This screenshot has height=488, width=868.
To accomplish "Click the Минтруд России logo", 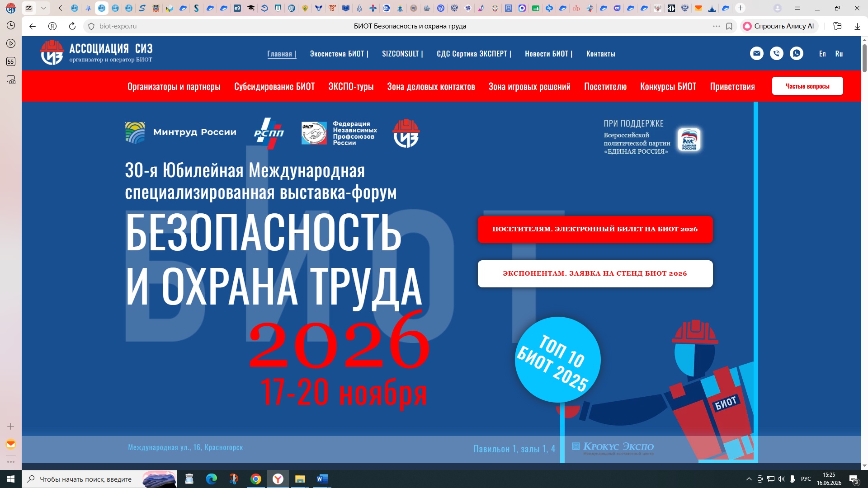I will [x=181, y=132].
